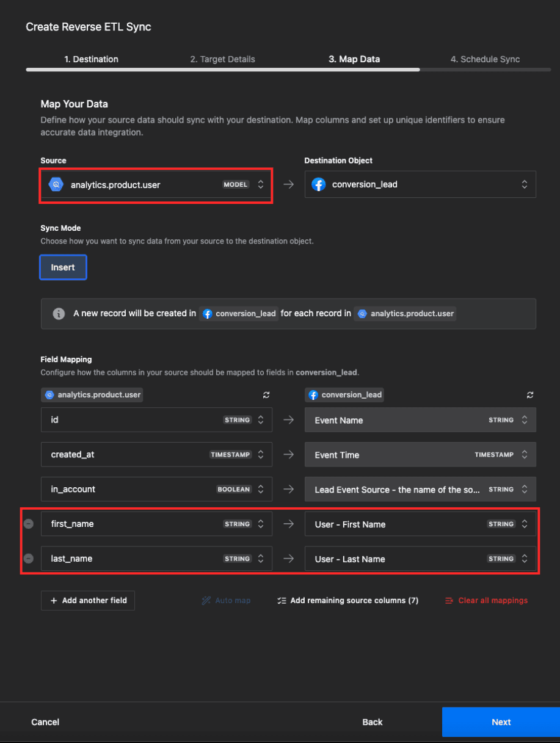Click the info icon in the sync notice banner
This screenshot has height=743, width=560.
(59, 313)
